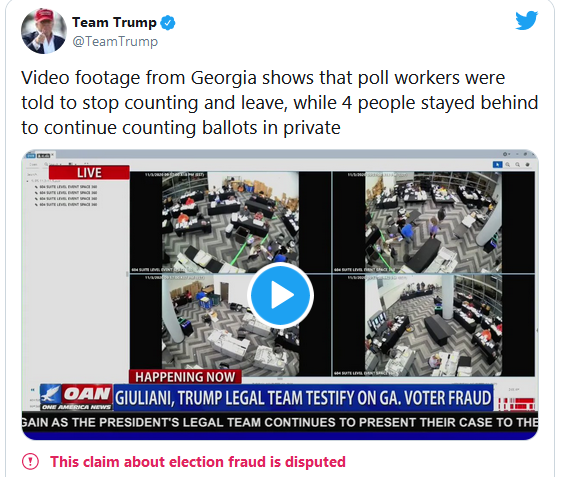Collapse the camera list tree arrow
Viewport: 584px width, 477px height.
coord(28,181)
